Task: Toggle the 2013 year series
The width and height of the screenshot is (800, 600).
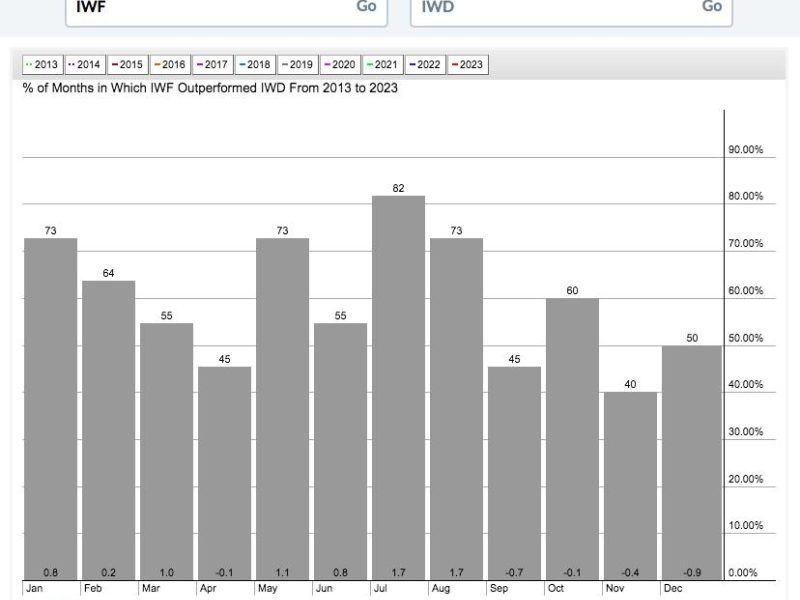Action: pyautogui.click(x=43, y=65)
